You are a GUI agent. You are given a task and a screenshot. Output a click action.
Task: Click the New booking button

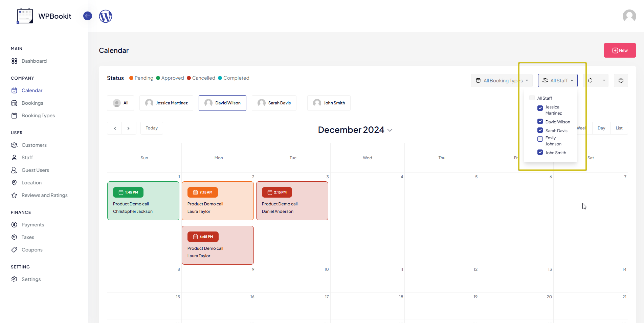tap(620, 51)
